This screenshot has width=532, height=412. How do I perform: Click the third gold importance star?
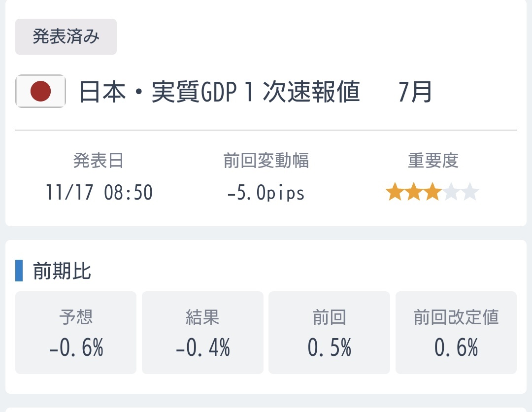tap(432, 192)
